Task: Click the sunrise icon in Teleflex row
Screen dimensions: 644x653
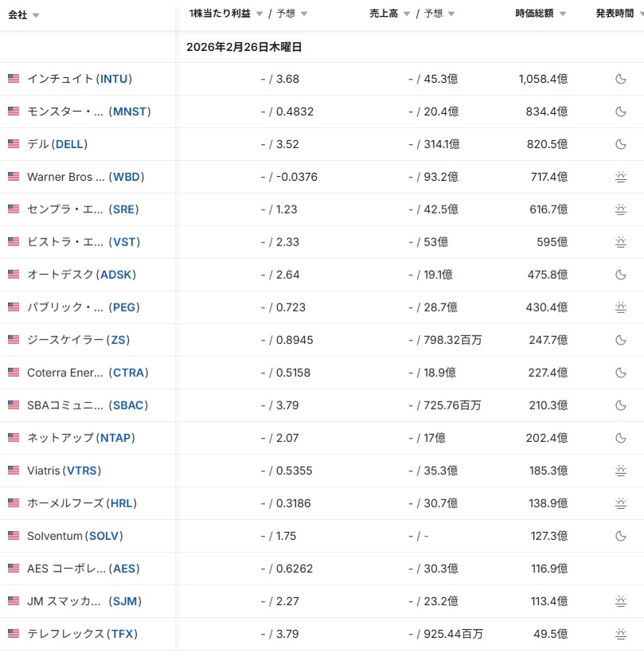Action: point(621,634)
